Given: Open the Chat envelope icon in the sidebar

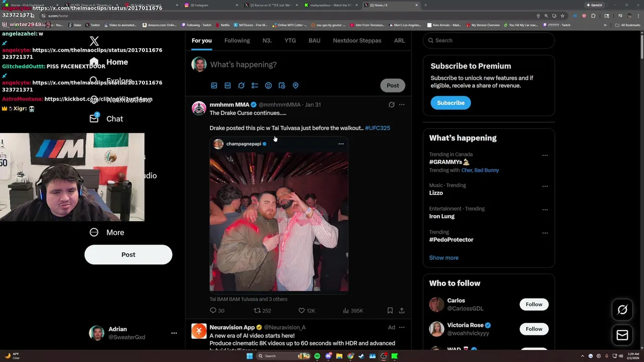Looking at the screenshot, I should (x=94, y=119).
